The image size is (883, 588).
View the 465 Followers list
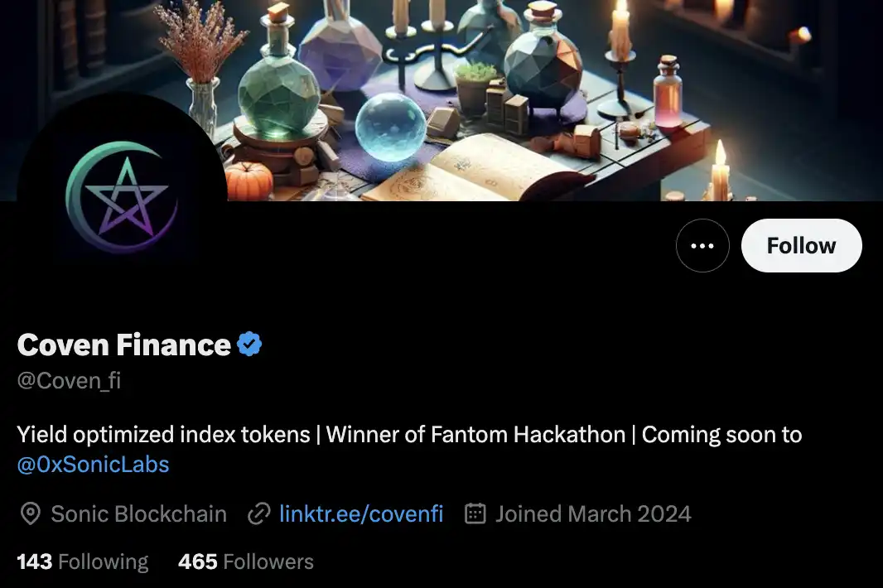pyautogui.click(x=245, y=561)
